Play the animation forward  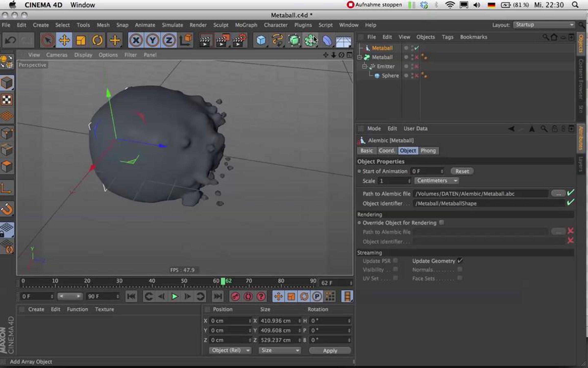coord(175,297)
